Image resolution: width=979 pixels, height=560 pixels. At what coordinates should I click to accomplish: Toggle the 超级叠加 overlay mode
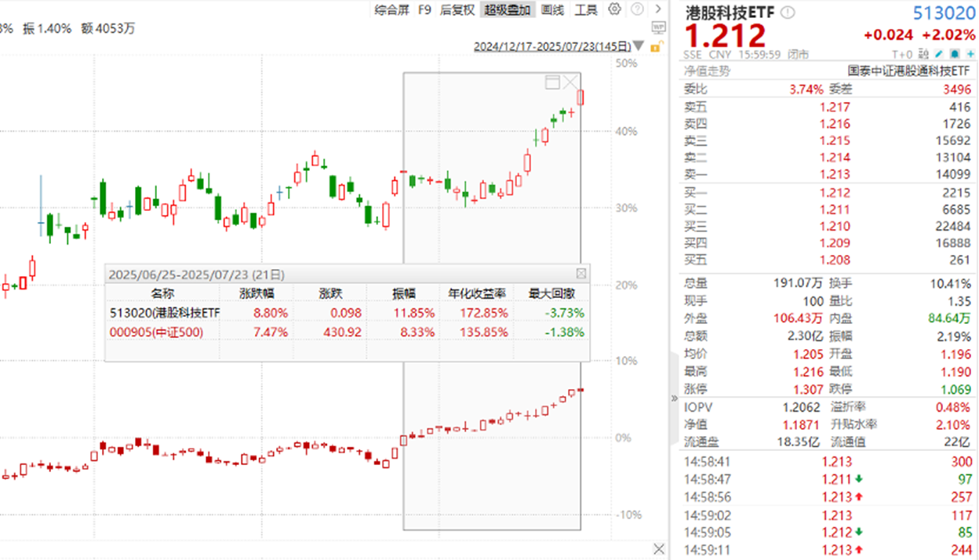point(508,9)
